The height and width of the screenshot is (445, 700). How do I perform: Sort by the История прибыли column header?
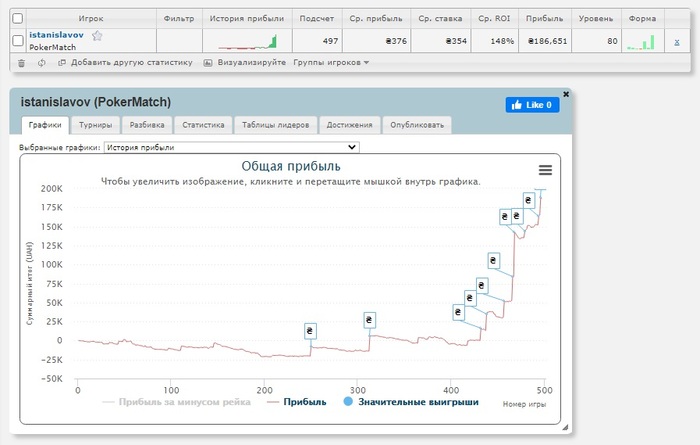247,18
